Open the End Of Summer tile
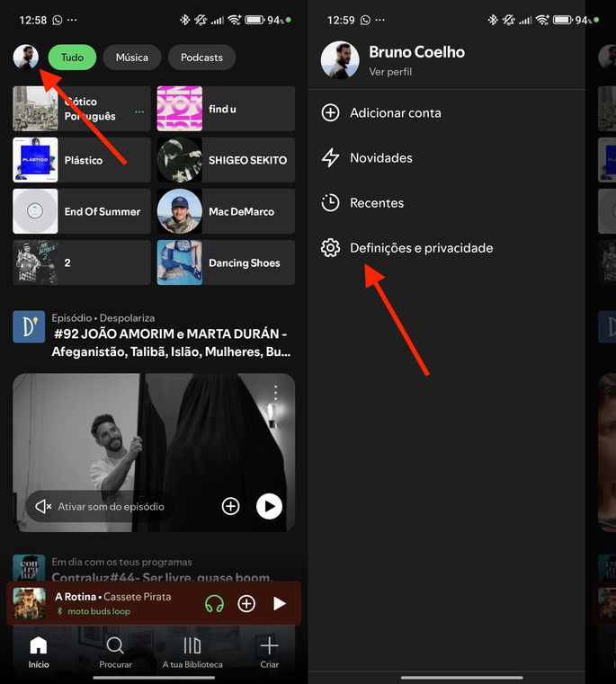 [x=82, y=211]
